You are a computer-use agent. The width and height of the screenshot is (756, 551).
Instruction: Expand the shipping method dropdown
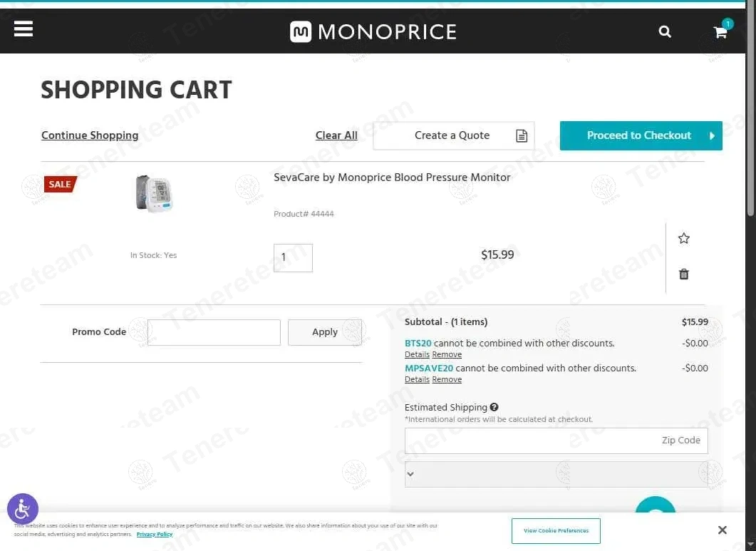556,474
